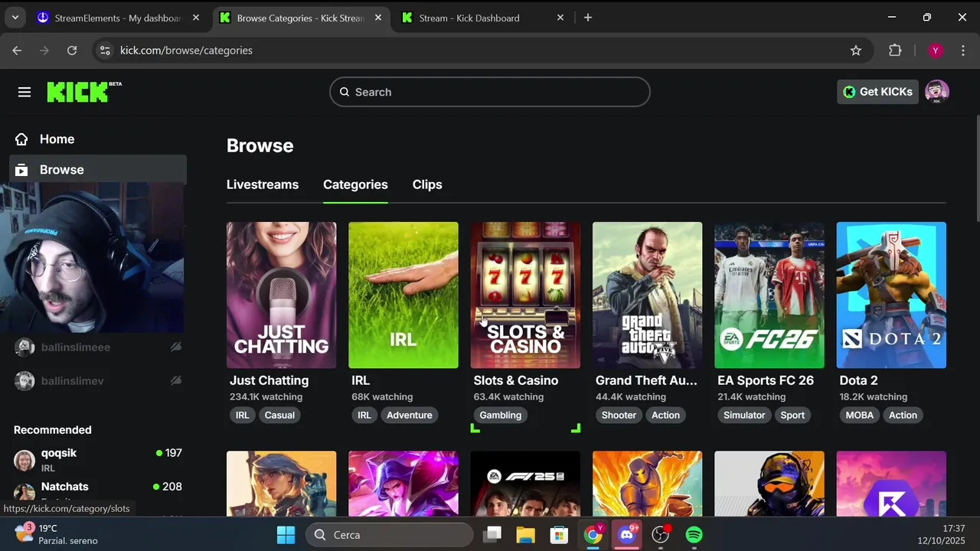
Task: Open Dota 2 category thumbnail
Action: [x=891, y=295]
